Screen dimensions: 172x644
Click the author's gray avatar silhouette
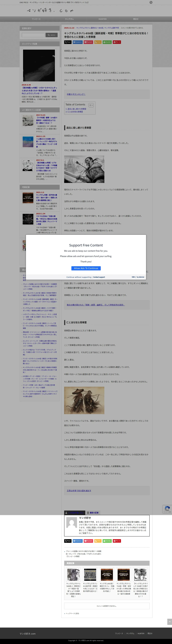point(72,522)
